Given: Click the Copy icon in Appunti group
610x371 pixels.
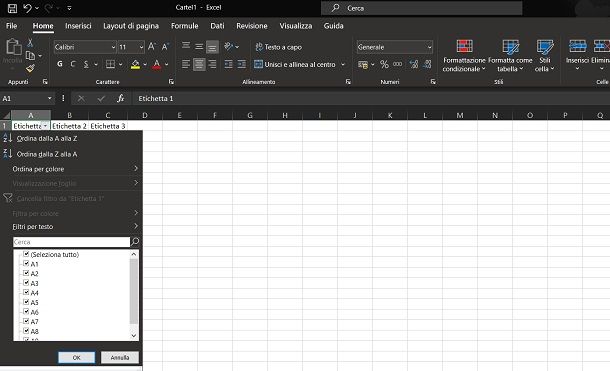Looking at the screenshot, I should 30,56.
